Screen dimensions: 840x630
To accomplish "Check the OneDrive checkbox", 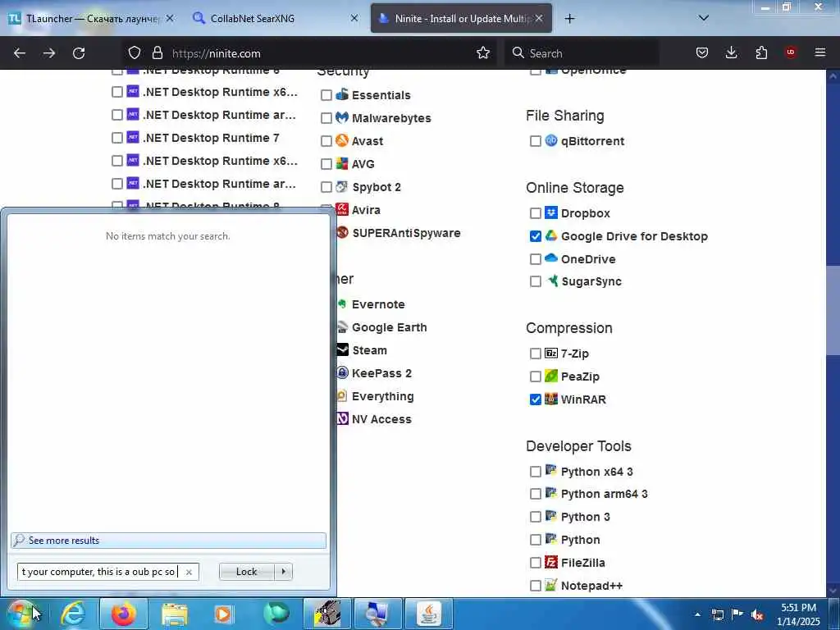I will (535, 259).
